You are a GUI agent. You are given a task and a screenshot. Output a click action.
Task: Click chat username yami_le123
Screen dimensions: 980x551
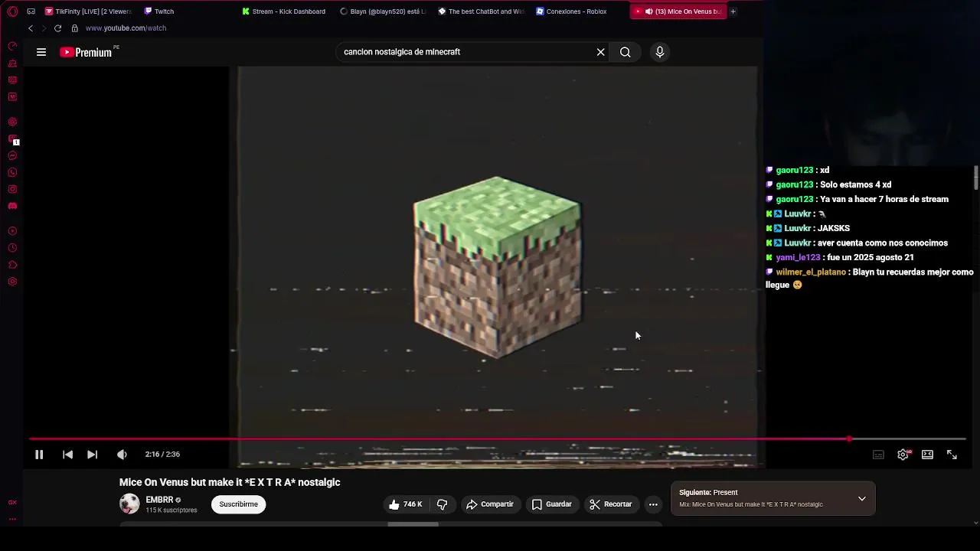click(798, 258)
